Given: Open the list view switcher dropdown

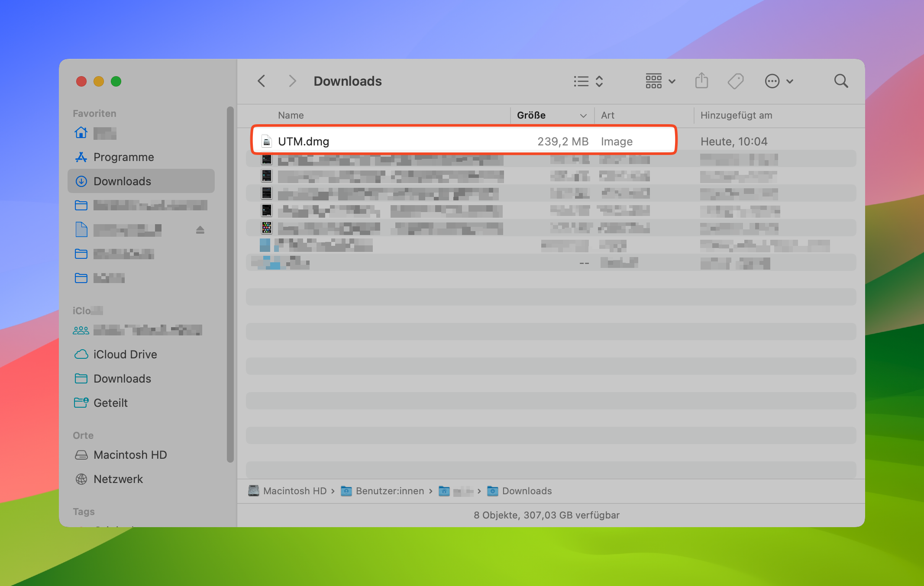Looking at the screenshot, I should tap(588, 81).
